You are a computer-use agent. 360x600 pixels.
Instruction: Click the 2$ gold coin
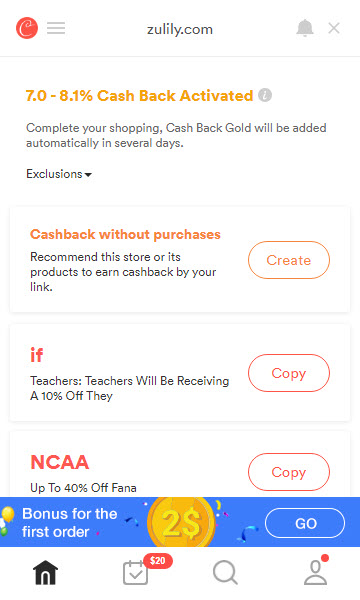(x=181, y=522)
